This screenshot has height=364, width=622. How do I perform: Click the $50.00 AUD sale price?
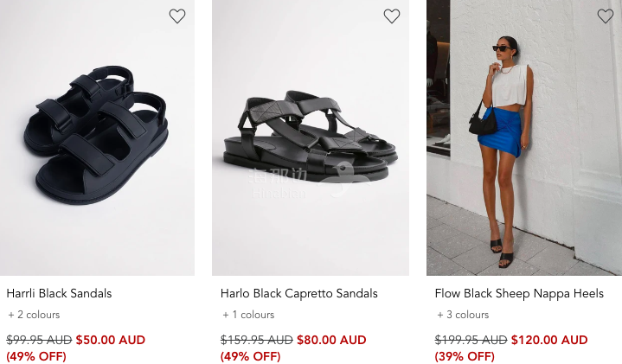111,340
